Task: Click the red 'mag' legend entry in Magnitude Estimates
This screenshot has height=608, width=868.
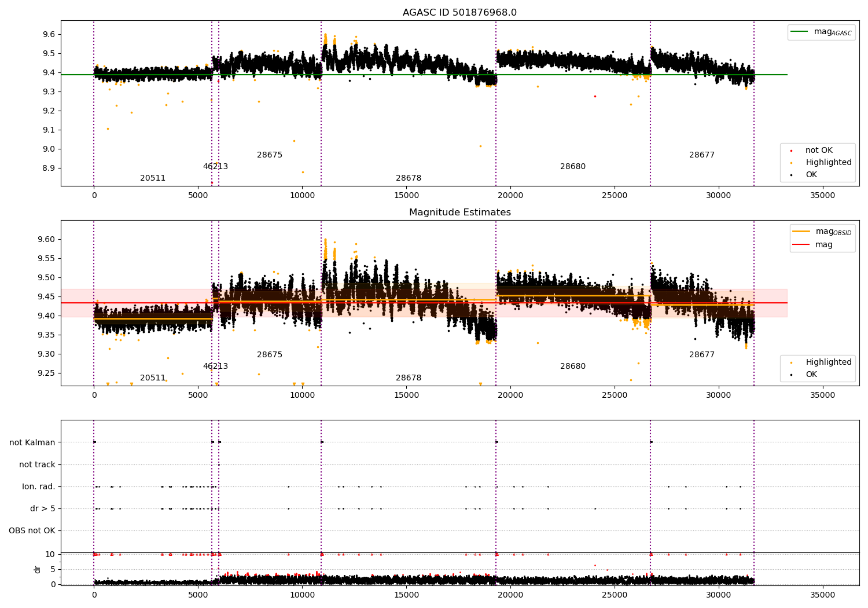Action: click(x=824, y=245)
